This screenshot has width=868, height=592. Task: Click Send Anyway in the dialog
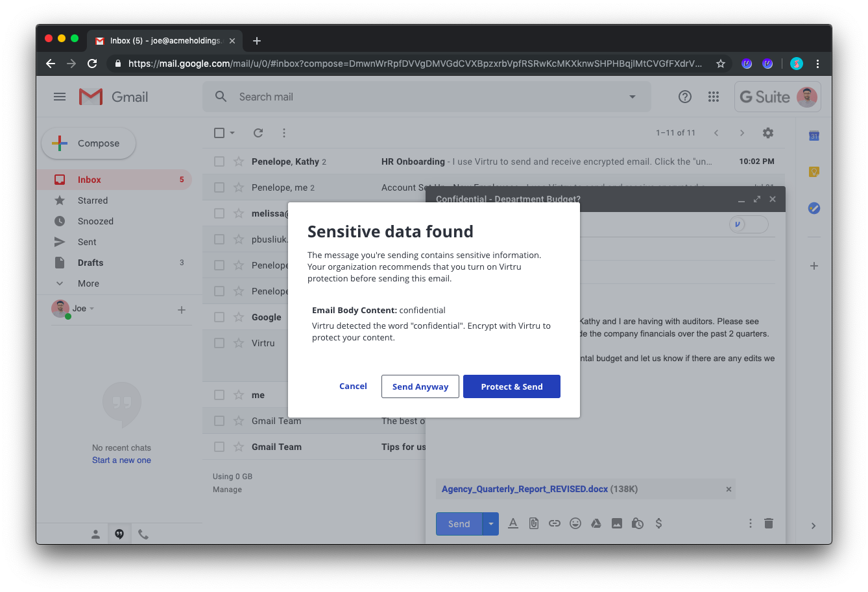(420, 386)
